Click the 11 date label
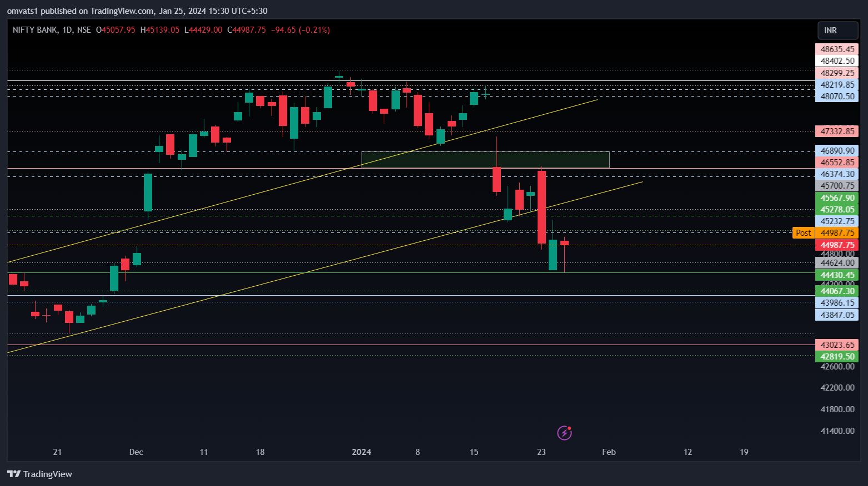This screenshot has height=486, width=868. pyautogui.click(x=204, y=452)
